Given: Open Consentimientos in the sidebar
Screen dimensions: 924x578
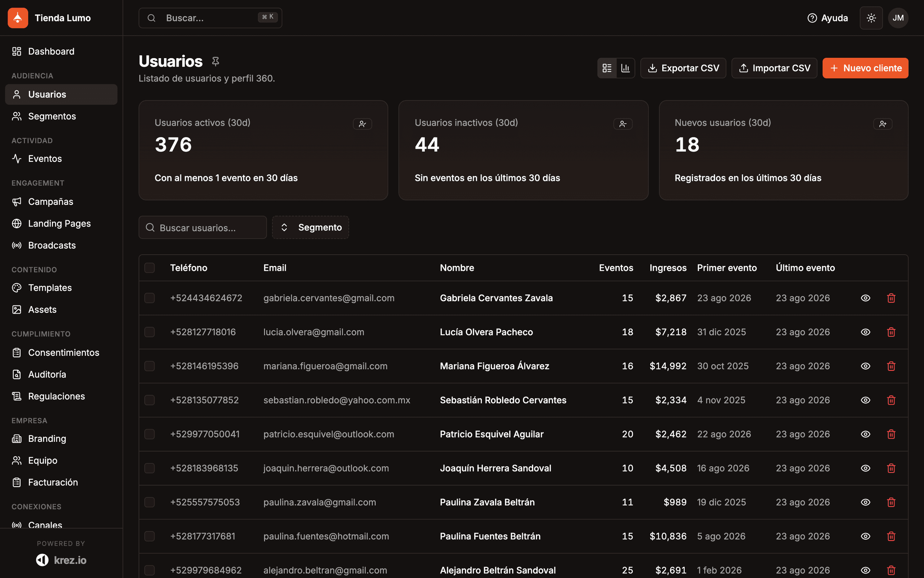Looking at the screenshot, I should pyautogui.click(x=61, y=353).
